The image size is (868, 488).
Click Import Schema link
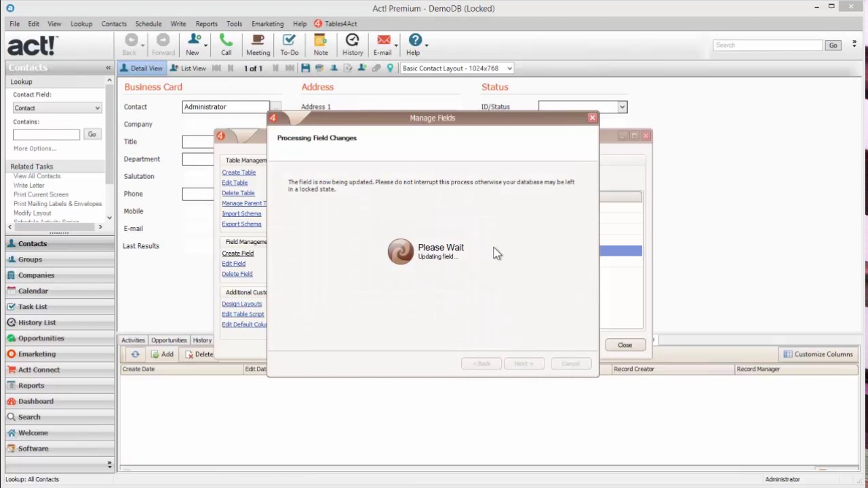click(x=241, y=213)
